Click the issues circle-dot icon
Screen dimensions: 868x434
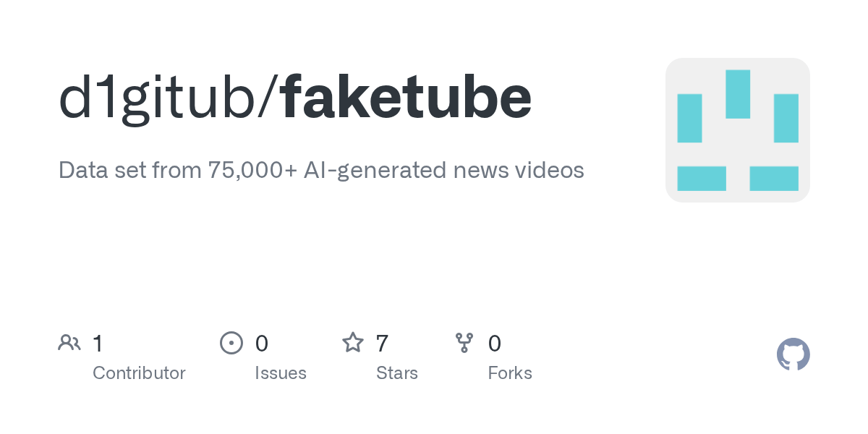231,343
